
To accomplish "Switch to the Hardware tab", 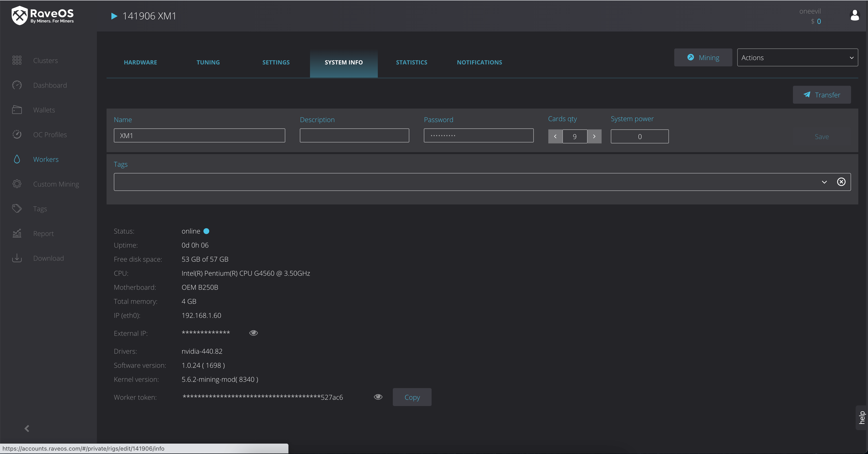I will (x=141, y=62).
